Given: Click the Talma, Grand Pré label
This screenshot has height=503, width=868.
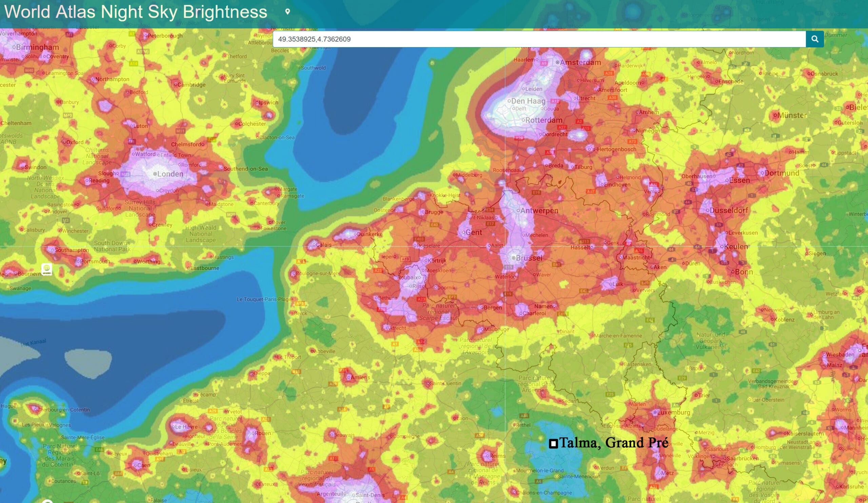Looking at the screenshot, I should (614, 443).
